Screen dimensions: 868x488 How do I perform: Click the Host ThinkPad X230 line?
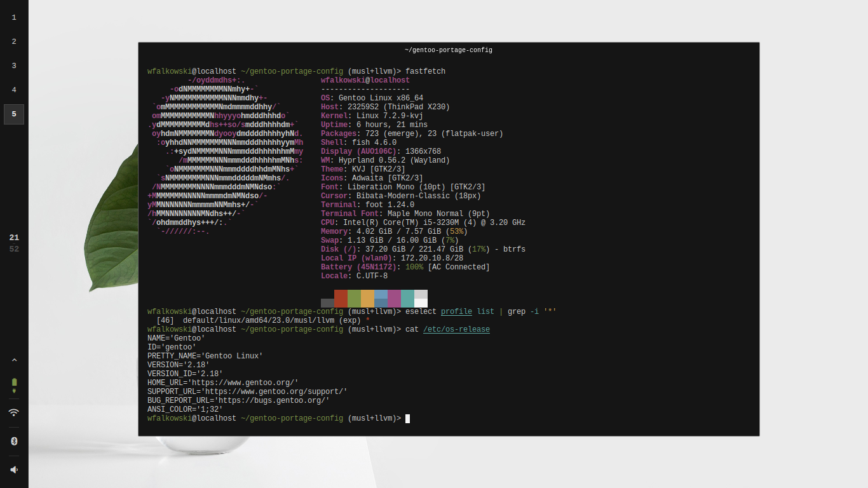[385, 107]
